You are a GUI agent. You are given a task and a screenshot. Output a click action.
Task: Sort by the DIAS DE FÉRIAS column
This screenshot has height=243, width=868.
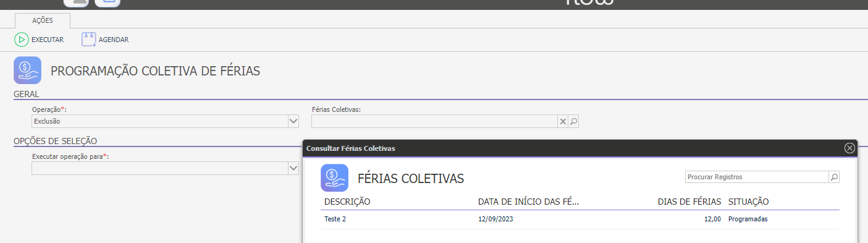click(689, 202)
